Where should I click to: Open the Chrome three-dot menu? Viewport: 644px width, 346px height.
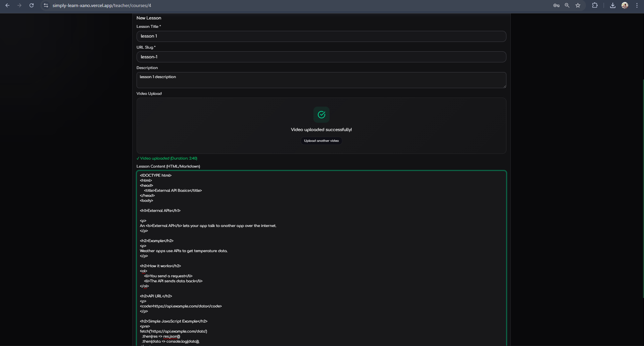[637, 5]
